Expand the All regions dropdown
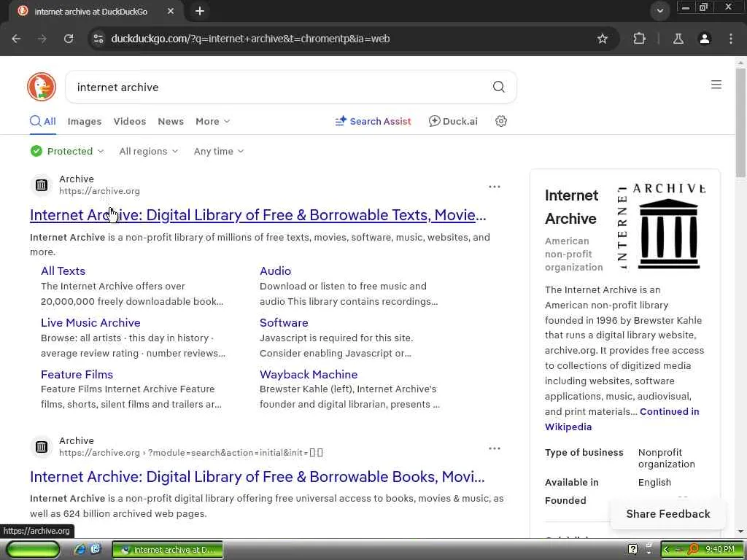This screenshot has height=560, width=747. pos(149,151)
